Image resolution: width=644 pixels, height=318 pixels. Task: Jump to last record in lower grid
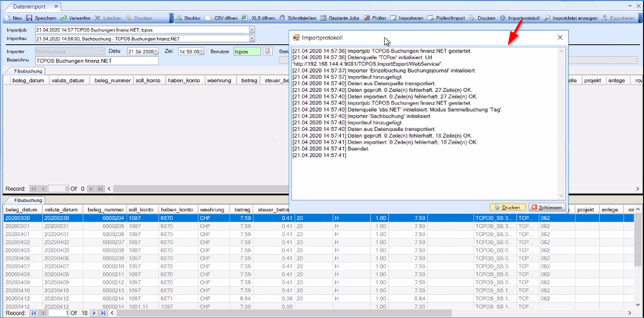coord(103,313)
